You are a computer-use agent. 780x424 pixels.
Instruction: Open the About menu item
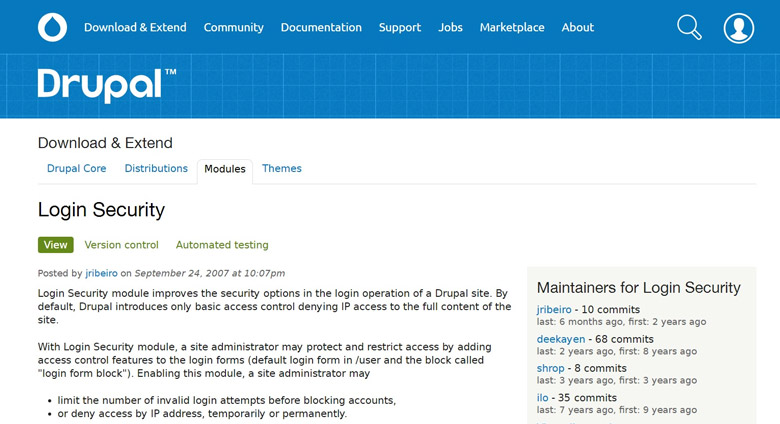click(x=578, y=27)
